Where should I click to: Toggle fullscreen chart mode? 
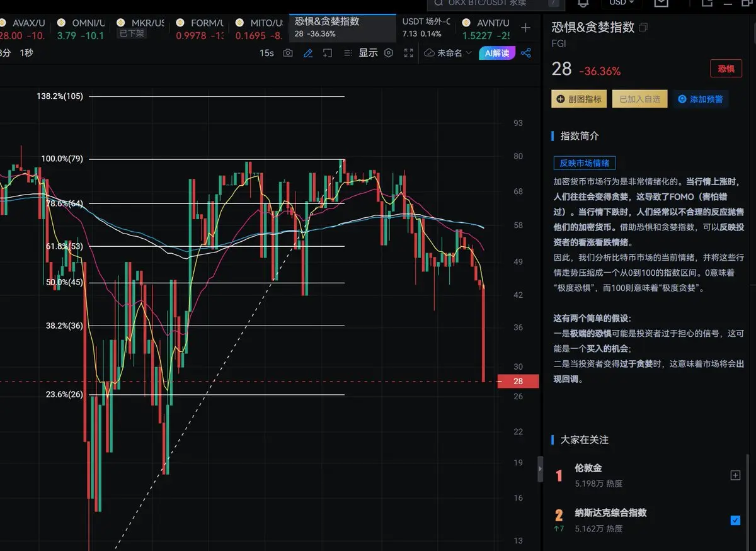tap(409, 53)
